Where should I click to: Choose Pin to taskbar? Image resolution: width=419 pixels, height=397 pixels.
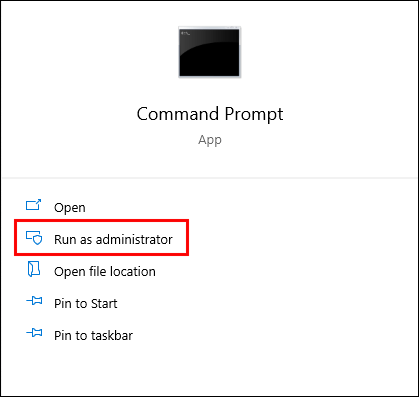[x=93, y=335]
